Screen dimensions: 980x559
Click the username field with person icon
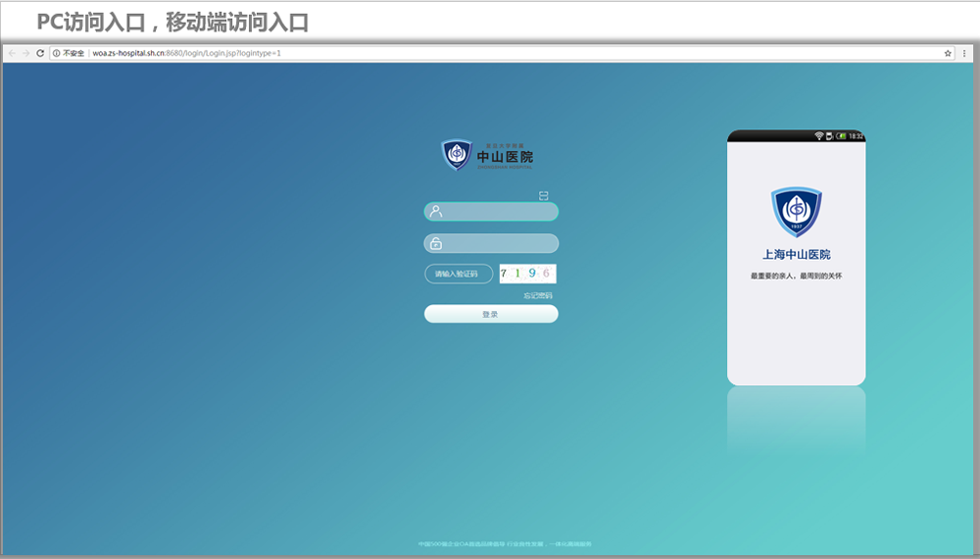491,212
